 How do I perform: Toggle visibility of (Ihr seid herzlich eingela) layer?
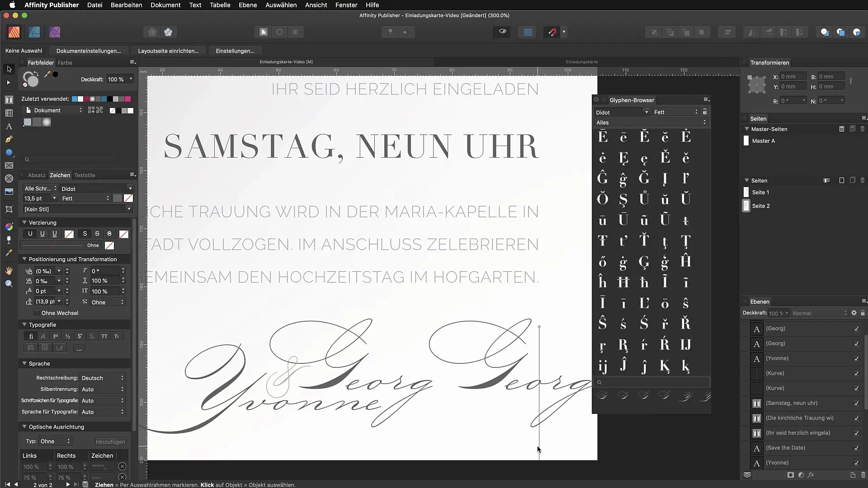pyautogui.click(x=856, y=433)
